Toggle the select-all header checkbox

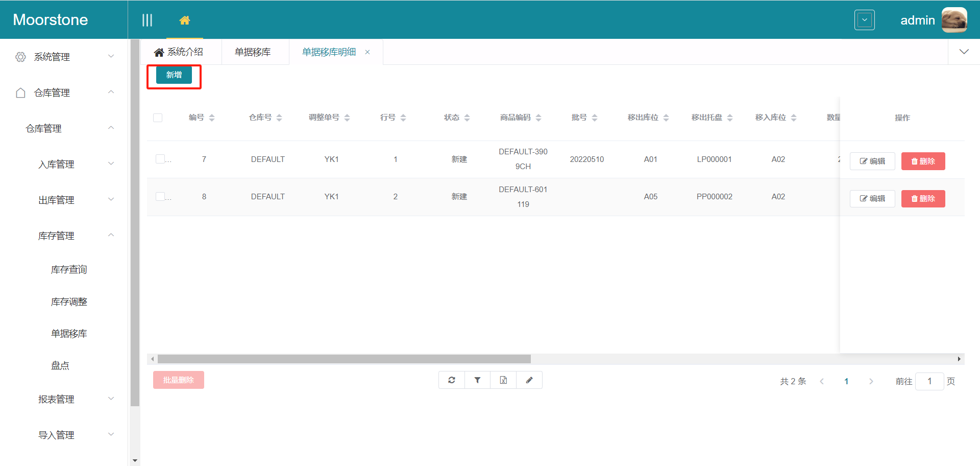[x=158, y=118]
